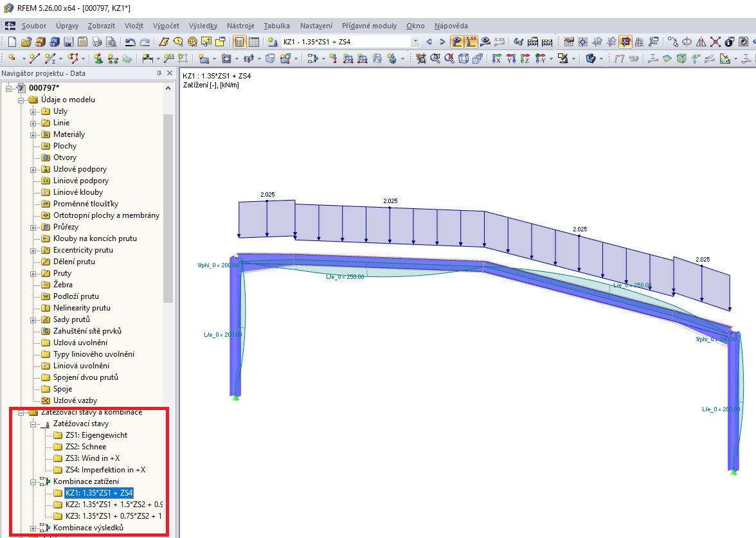Click the rotate tool icon
This screenshot has height=538, width=756.
[x=687, y=42]
